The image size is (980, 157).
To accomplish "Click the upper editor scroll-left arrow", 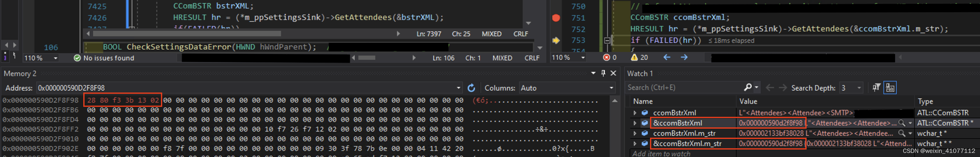I will (x=88, y=34).
